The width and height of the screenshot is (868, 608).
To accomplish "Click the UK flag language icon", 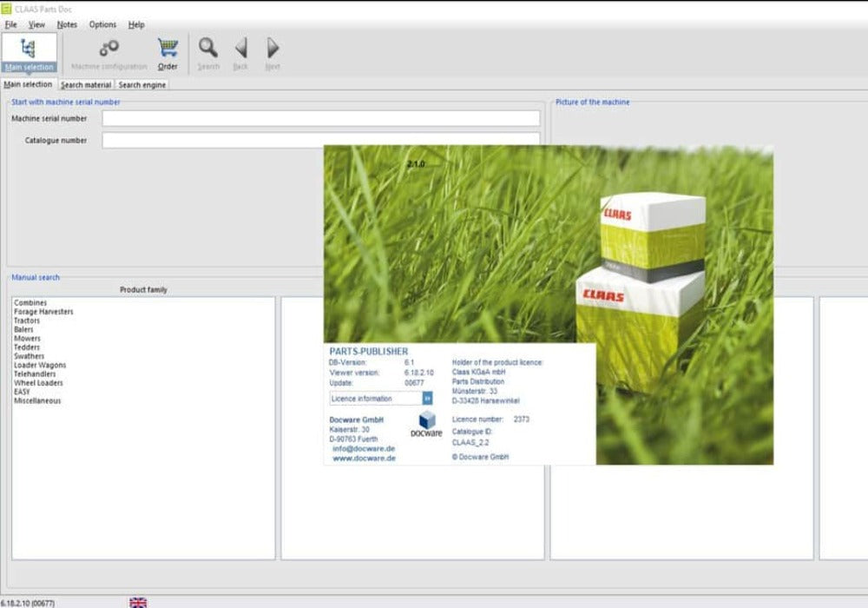I will pyautogui.click(x=138, y=602).
